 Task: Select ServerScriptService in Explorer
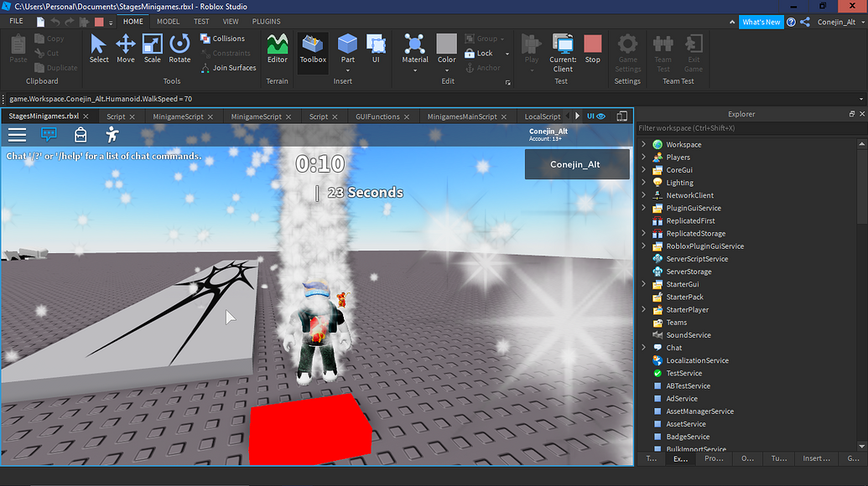696,259
